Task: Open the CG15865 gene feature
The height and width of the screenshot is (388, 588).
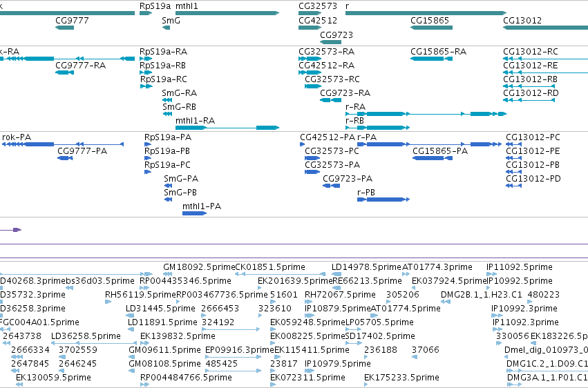Action: click(x=431, y=28)
